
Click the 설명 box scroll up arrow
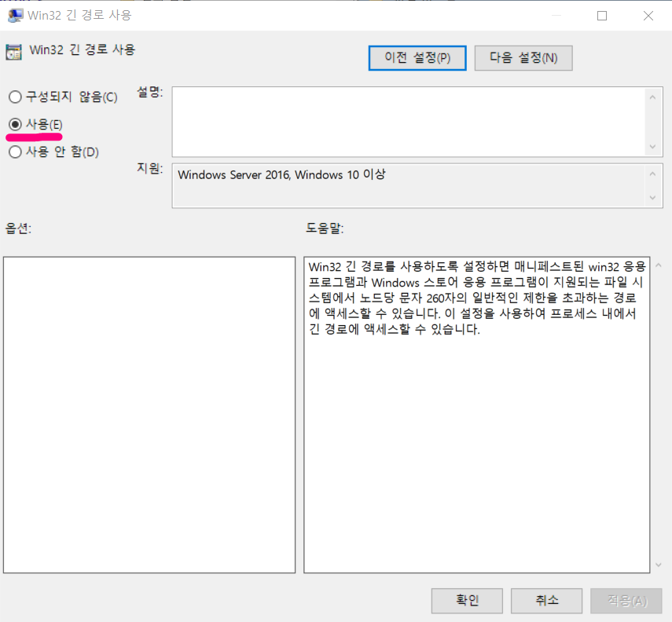coord(652,97)
